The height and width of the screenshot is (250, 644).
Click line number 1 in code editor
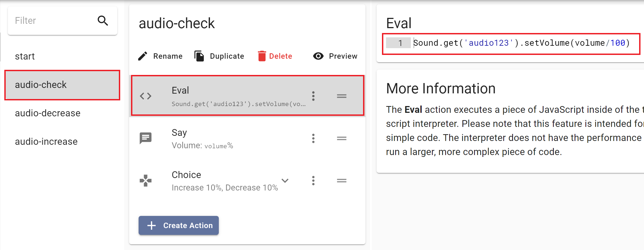(400, 43)
